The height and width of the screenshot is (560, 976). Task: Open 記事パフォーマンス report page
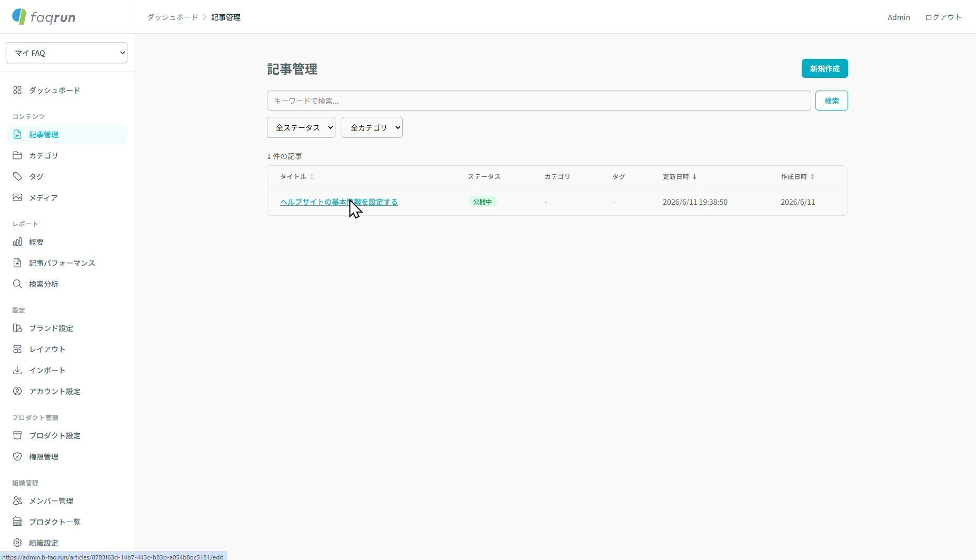point(66,263)
